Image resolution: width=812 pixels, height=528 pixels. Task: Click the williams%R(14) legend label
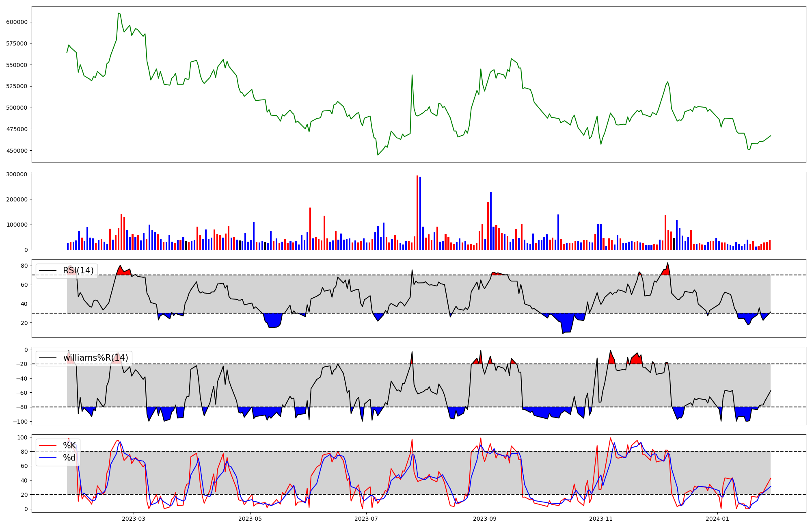tap(95, 358)
